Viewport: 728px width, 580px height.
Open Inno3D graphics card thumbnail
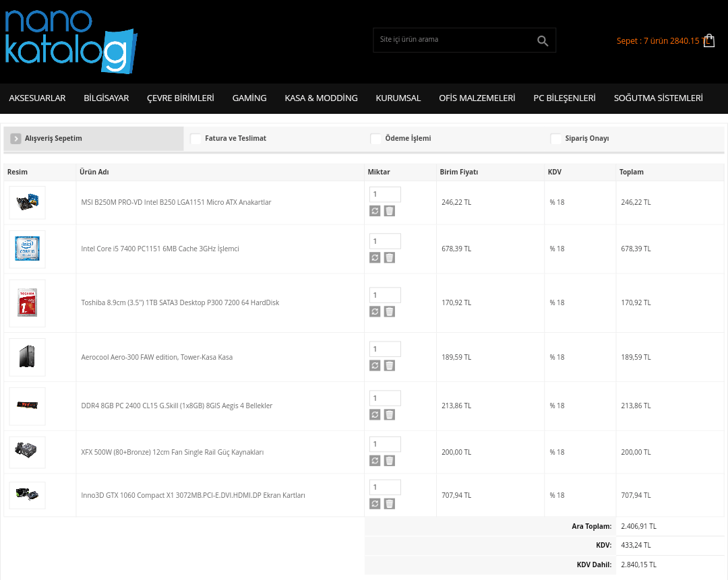(28, 495)
